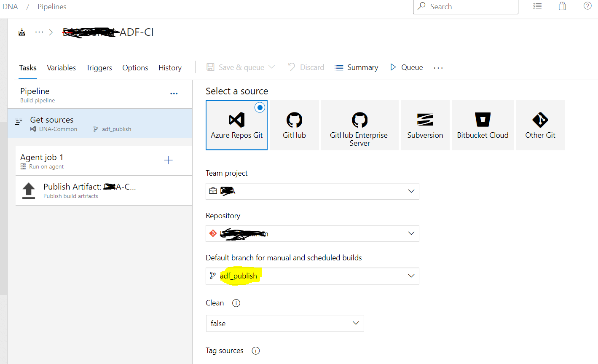This screenshot has width=598, height=364.
Task: Open the Triggers tab
Action: tap(99, 68)
